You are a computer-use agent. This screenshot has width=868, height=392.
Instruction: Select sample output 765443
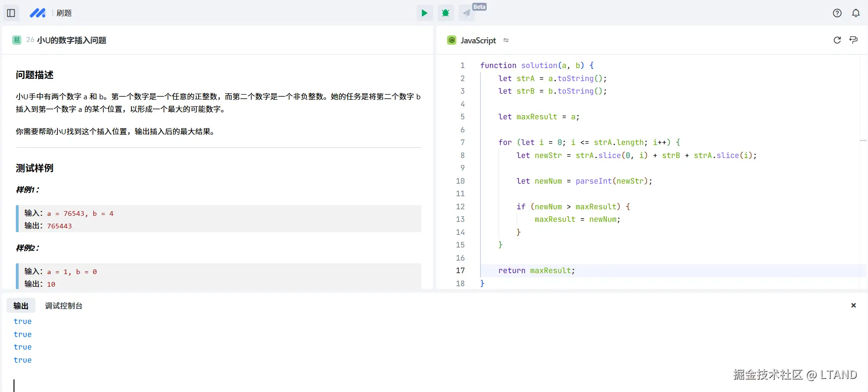(59, 226)
